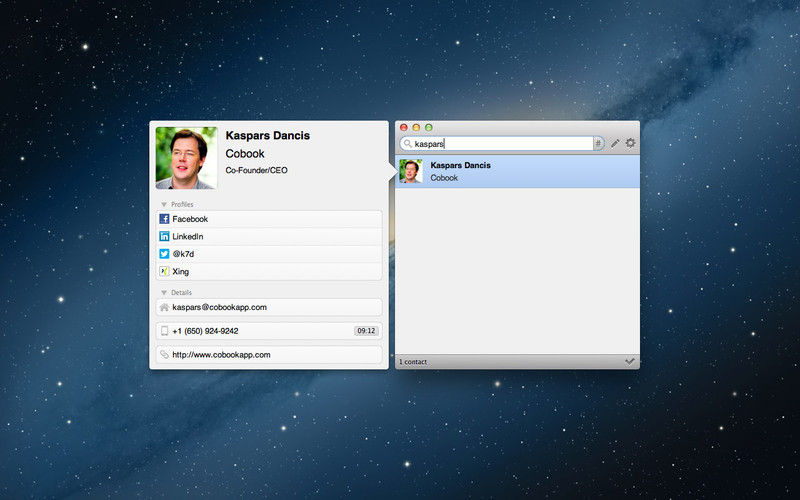
Task: Select Kaspars Dancis in results list
Action: (517, 171)
